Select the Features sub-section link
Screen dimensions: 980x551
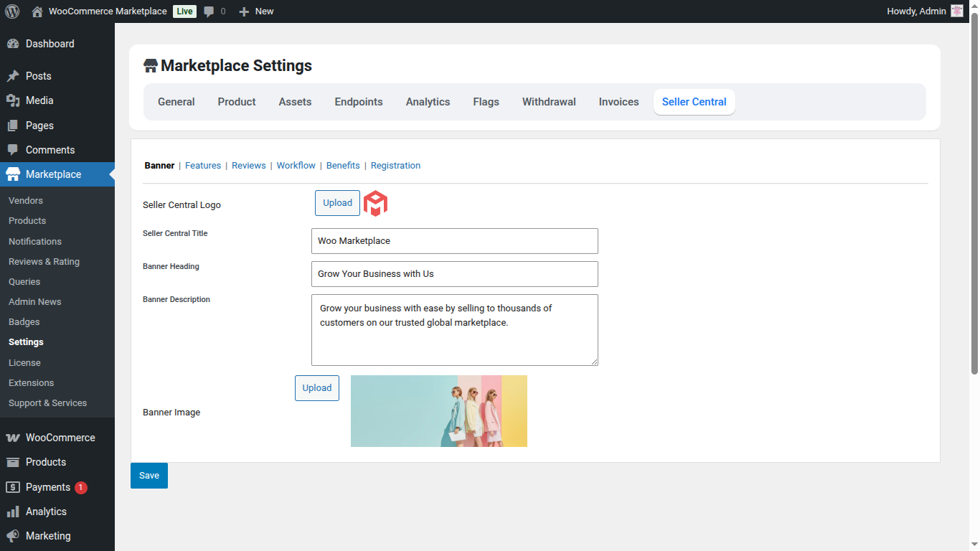[203, 166]
